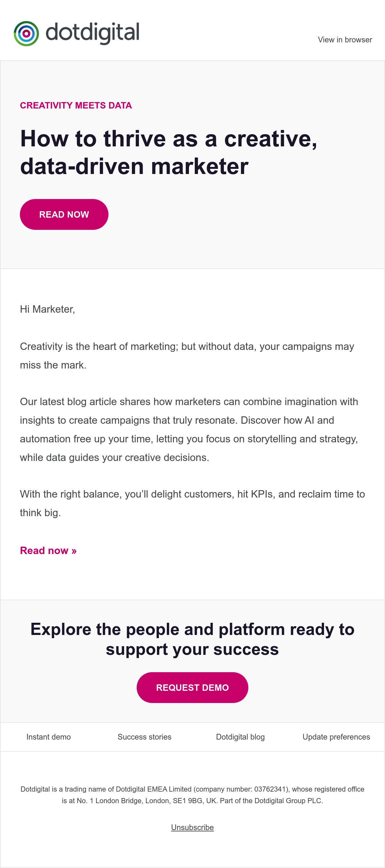The image size is (385, 868).
Task: Click the With the right balance paragraph
Action: click(x=192, y=503)
